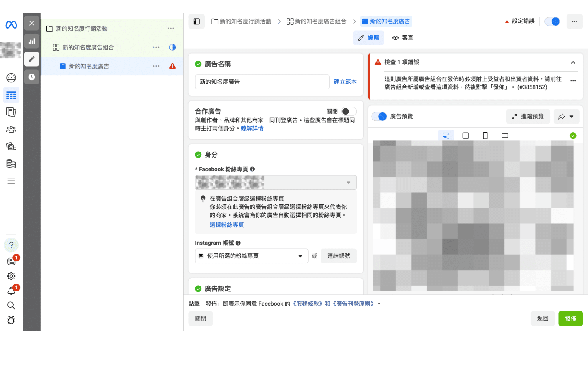Expand the Instagram 帳號 dropdown
Screen dimensions: 588x368
(x=251, y=256)
